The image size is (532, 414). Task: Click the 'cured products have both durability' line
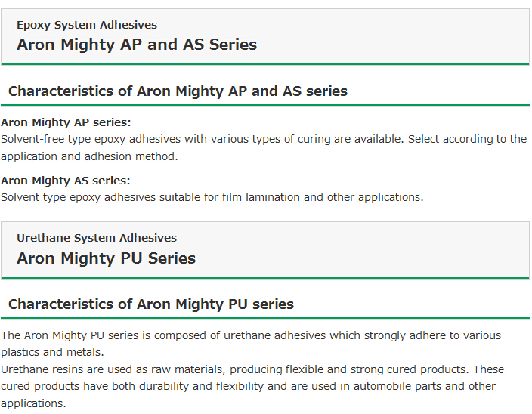tap(248, 386)
